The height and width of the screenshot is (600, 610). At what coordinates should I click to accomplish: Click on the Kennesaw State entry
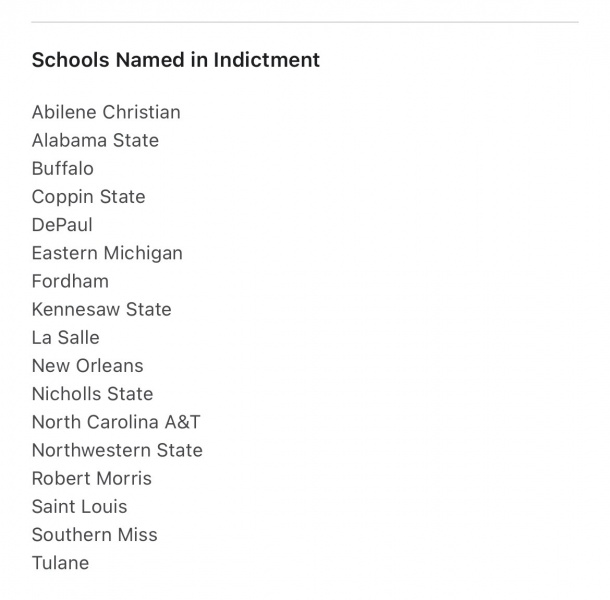(x=101, y=309)
